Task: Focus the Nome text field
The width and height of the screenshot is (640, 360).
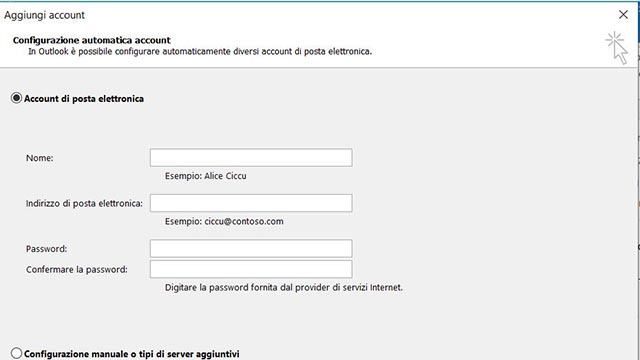Action: 251,158
